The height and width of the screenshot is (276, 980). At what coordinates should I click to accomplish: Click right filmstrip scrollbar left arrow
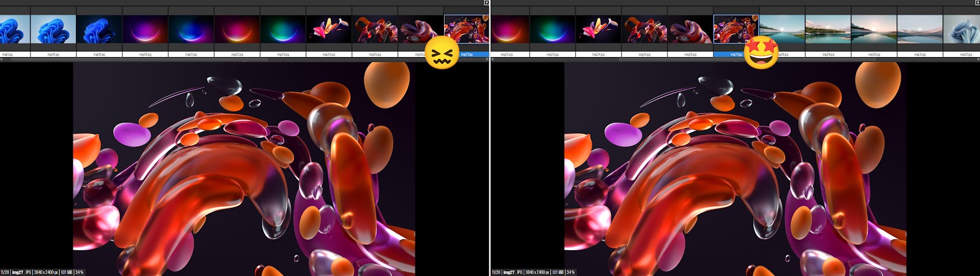coord(492,59)
